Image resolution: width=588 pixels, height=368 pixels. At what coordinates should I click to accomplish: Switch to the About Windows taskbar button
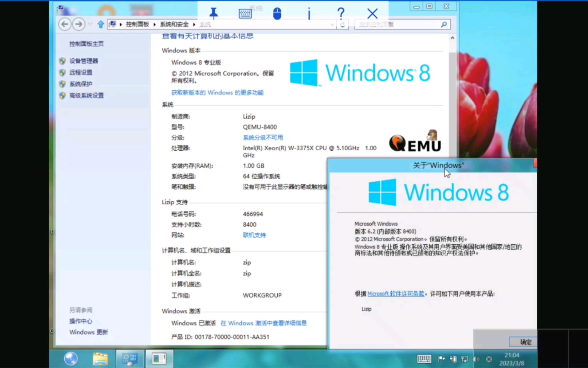point(159,359)
